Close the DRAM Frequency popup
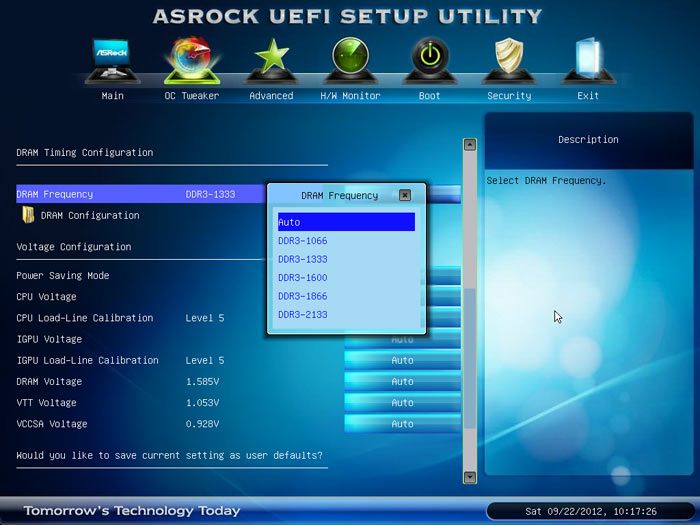700x525 pixels. (405, 196)
